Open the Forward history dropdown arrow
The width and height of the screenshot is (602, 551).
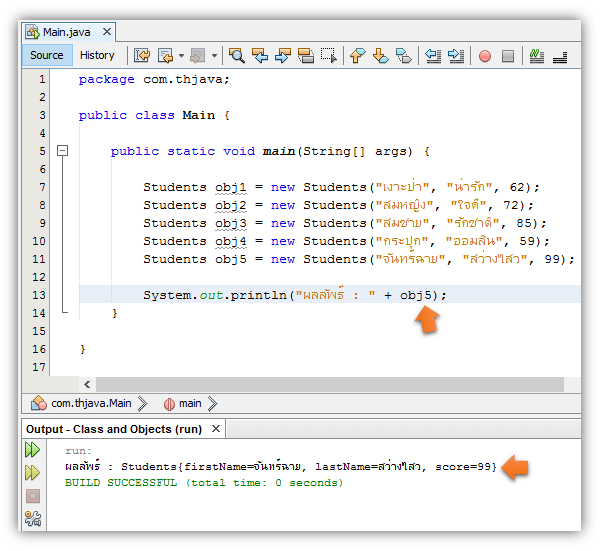point(214,56)
